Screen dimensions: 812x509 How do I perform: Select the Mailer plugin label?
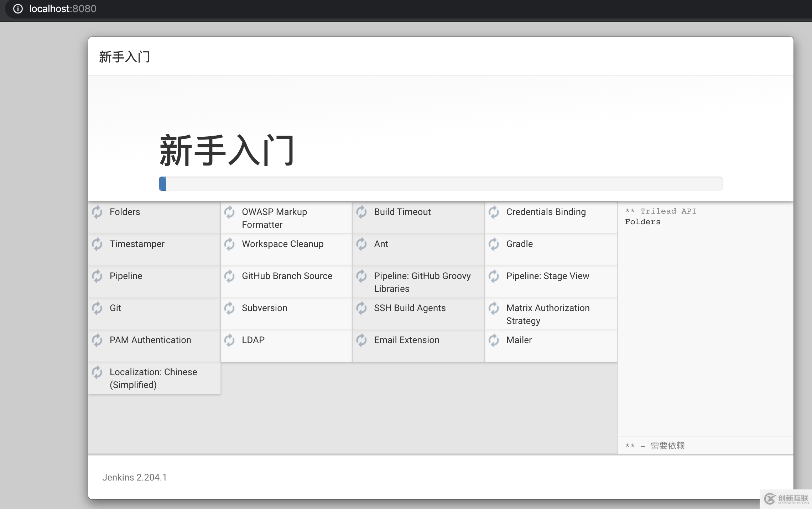519,340
